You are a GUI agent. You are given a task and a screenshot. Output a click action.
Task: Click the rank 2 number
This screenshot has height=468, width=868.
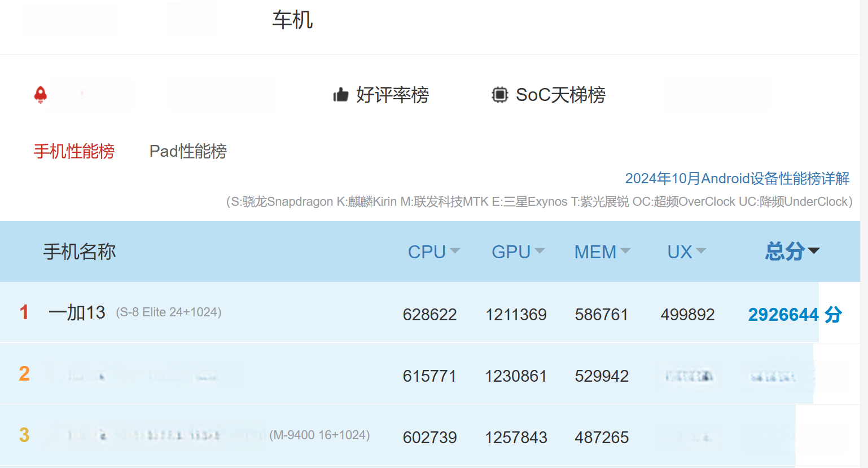pos(24,374)
